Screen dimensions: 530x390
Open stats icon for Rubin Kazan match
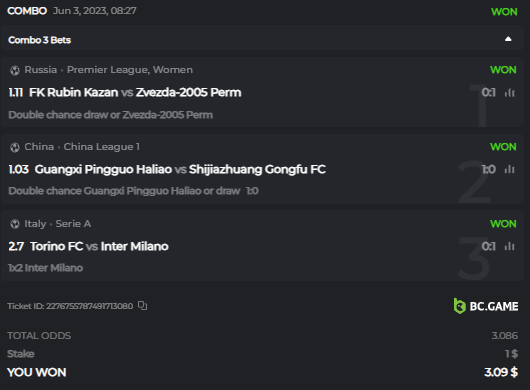click(x=509, y=92)
